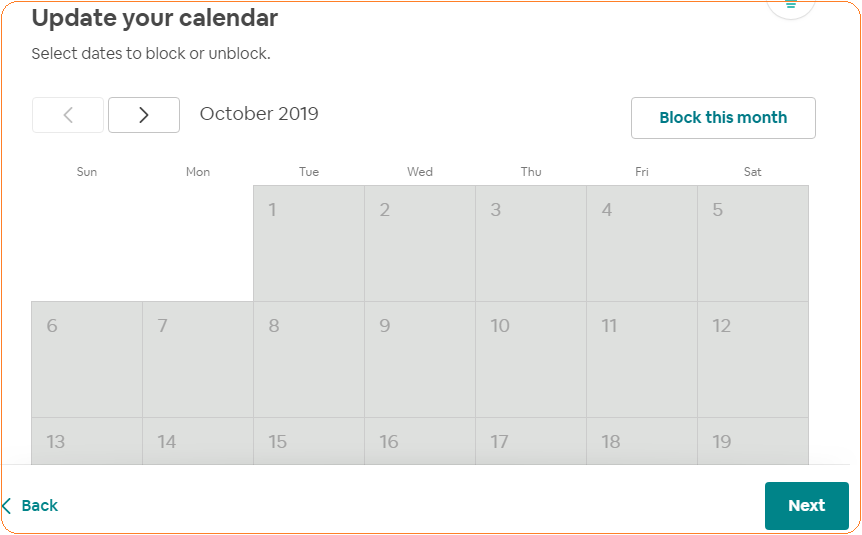Block the date October 3

tap(531, 243)
